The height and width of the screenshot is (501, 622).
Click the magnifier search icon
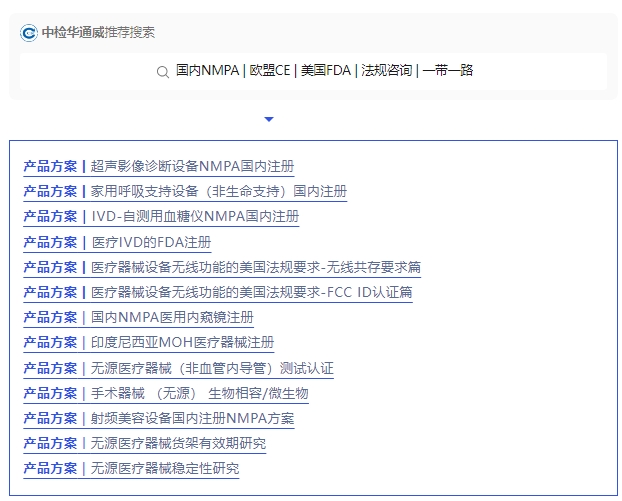click(163, 71)
